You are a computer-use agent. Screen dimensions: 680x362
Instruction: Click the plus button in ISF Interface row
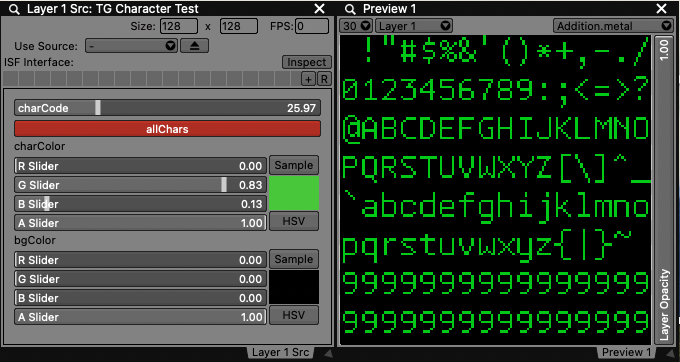click(308, 79)
